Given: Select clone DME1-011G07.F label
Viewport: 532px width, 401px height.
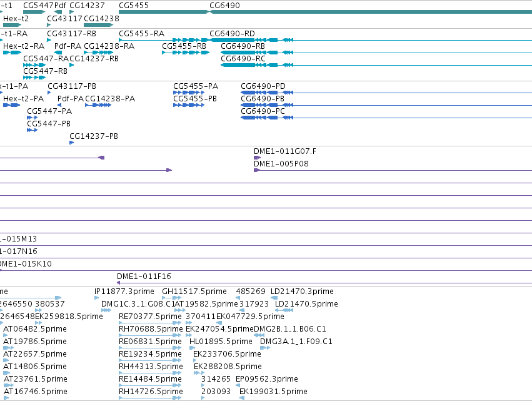Looking at the screenshot, I should [285, 151].
